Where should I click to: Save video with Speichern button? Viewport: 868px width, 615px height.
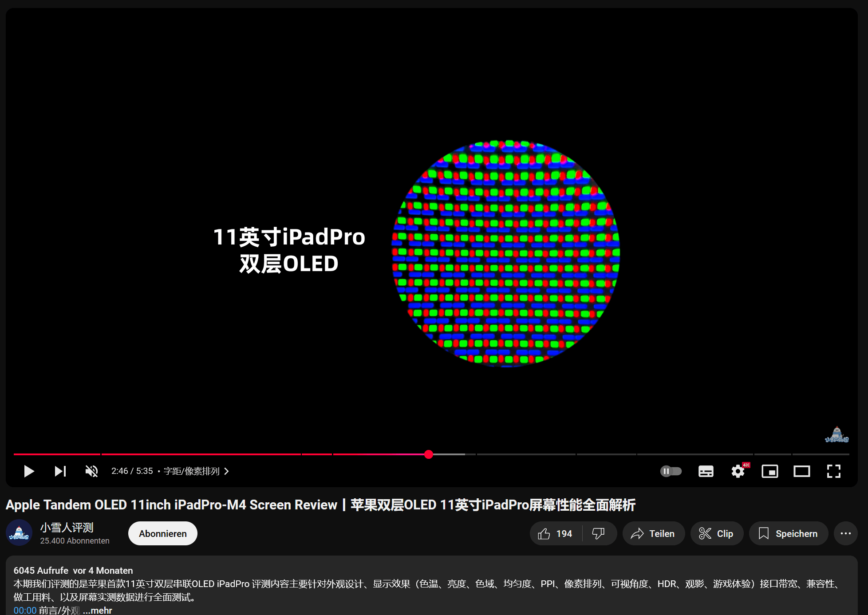tap(789, 533)
